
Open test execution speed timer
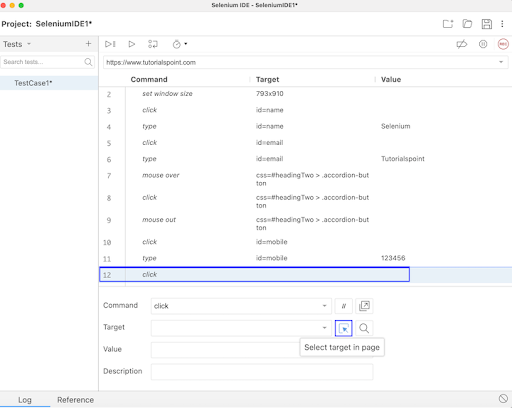pyautogui.click(x=180, y=44)
